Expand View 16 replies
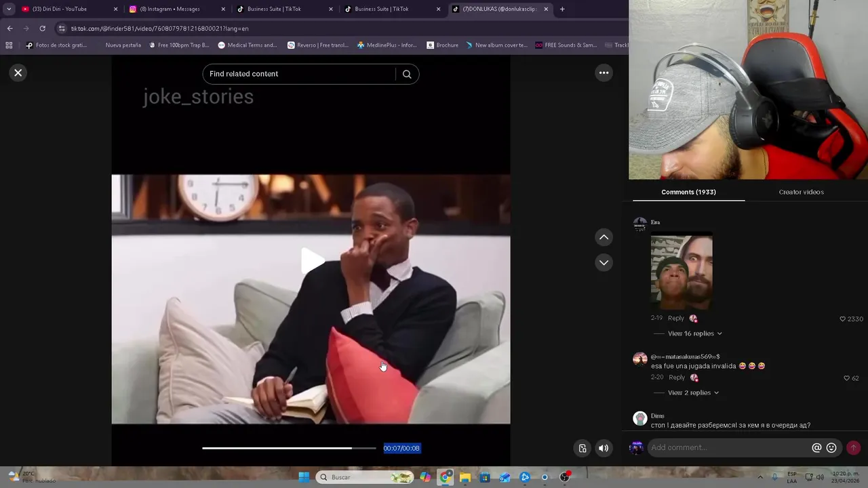This screenshot has width=868, height=488. coord(694,333)
